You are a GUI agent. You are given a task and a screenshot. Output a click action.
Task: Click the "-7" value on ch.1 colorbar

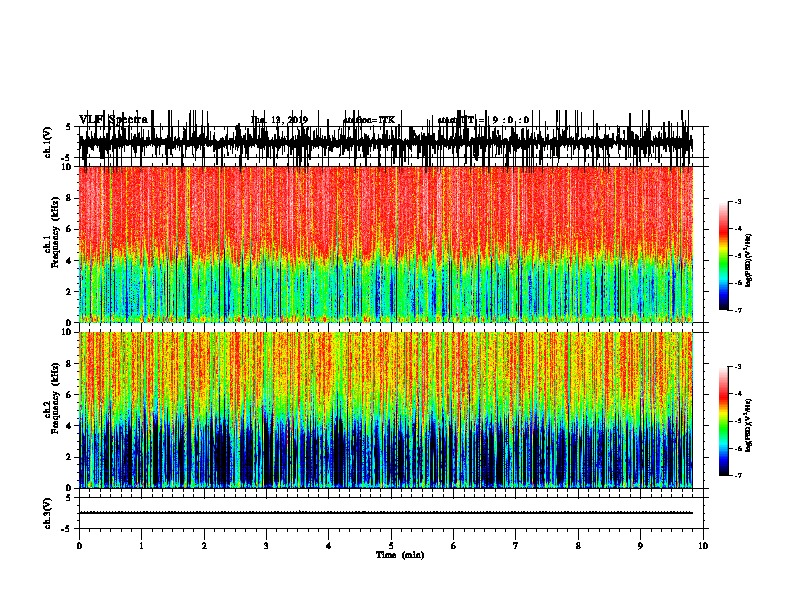737,310
